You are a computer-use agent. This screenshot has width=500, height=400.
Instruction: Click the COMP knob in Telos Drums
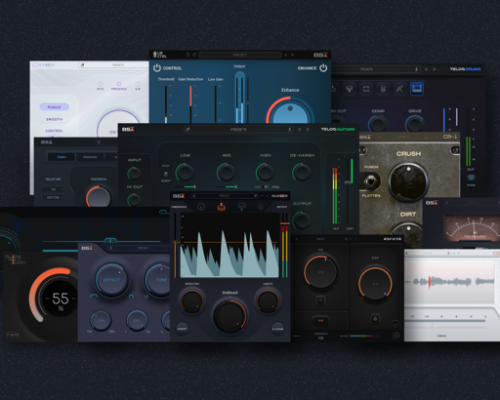click(x=378, y=123)
